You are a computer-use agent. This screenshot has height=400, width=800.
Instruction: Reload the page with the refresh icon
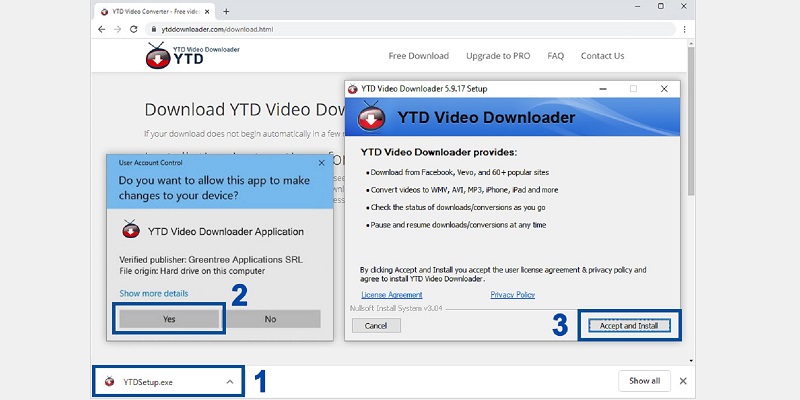(134, 30)
